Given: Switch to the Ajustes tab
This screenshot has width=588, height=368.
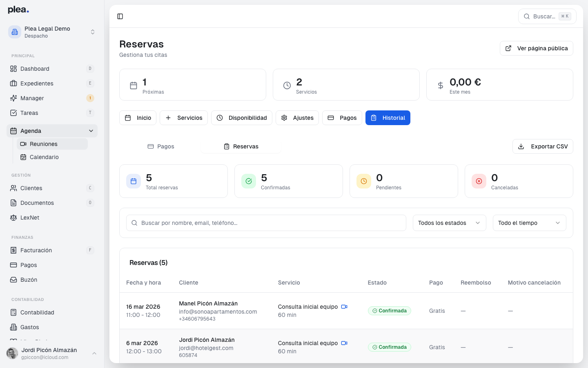Looking at the screenshot, I should [x=297, y=118].
